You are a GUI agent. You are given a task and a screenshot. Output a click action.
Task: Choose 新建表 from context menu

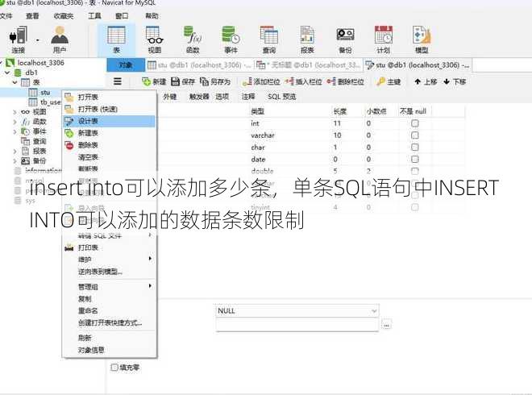tap(110, 133)
